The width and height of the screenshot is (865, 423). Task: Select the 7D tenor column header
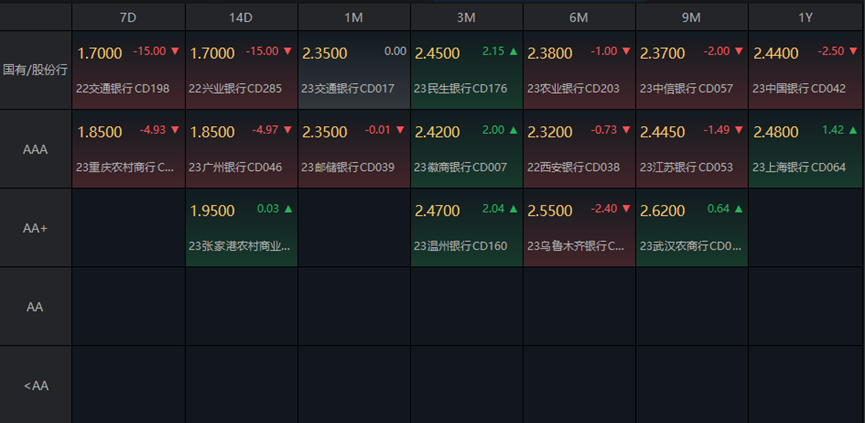coord(129,18)
